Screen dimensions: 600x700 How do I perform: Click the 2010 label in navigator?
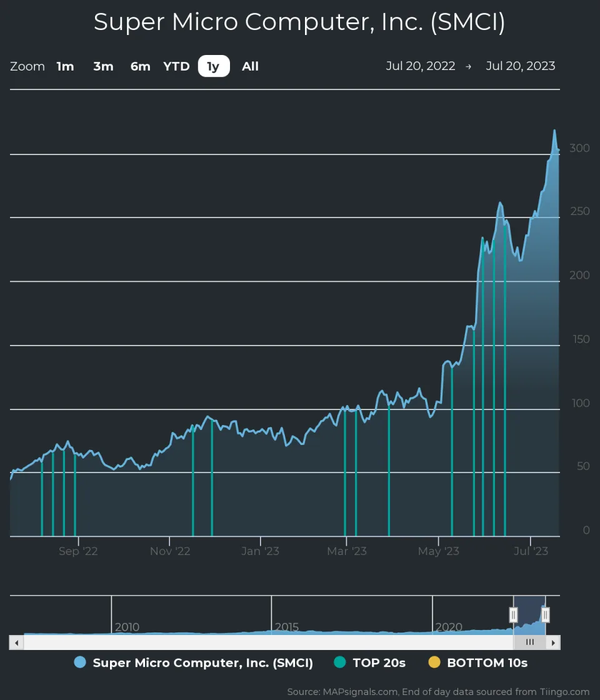(x=127, y=627)
